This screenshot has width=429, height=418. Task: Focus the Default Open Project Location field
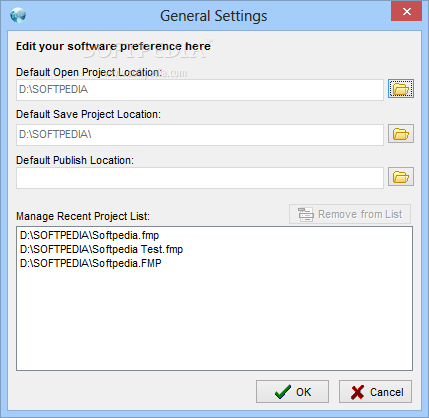200,90
